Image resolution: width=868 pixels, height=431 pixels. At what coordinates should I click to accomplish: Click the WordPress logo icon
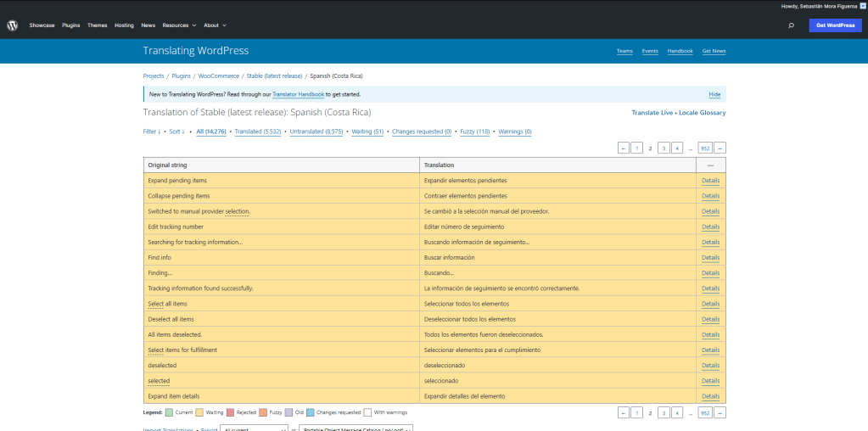tap(12, 25)
